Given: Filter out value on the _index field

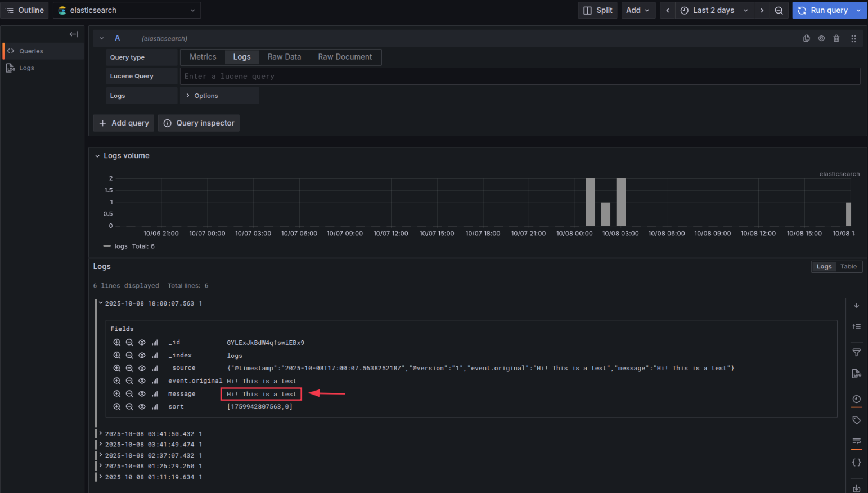Looking at the screenshot, I should tap(129, 355).
